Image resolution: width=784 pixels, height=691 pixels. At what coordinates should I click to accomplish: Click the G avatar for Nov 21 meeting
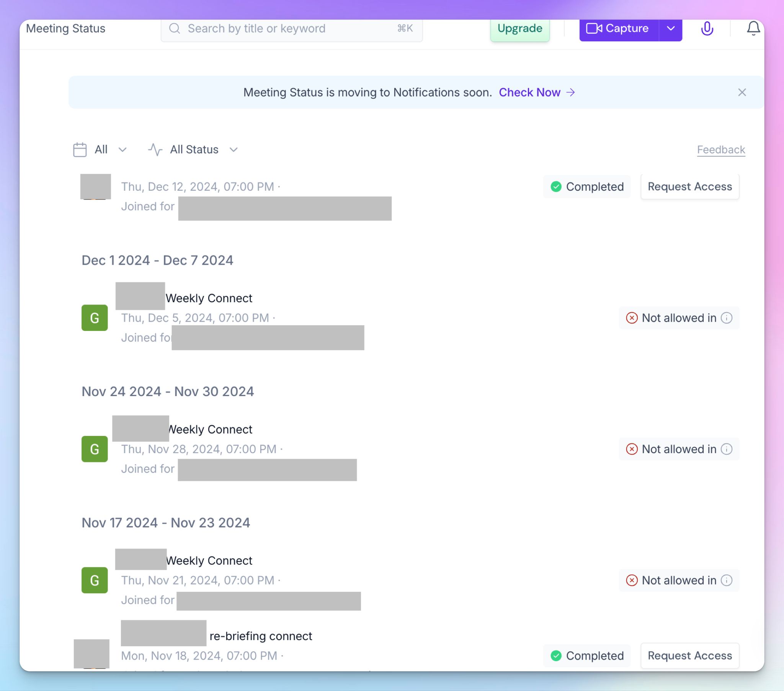(94, 580)
